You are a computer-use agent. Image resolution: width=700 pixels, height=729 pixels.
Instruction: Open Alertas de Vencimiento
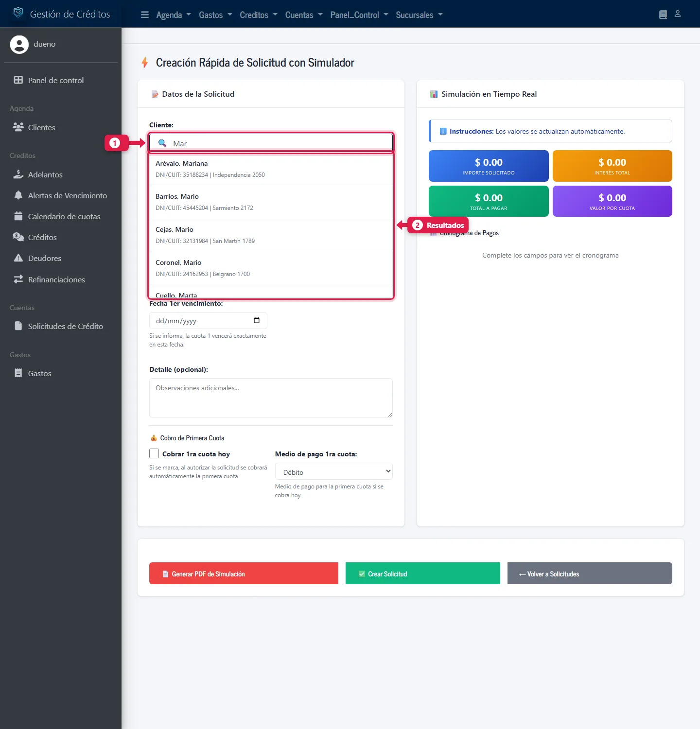click(61, 195)
